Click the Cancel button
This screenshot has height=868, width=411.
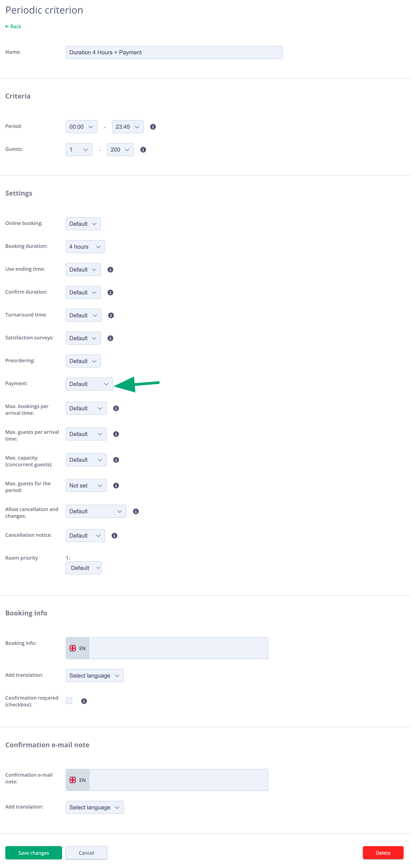click(x=86, y=853)
